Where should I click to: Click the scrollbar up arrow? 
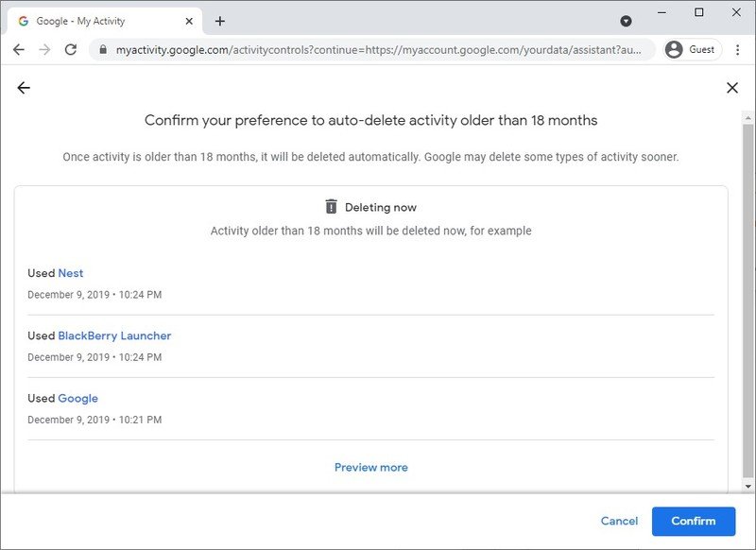point(748,117)
